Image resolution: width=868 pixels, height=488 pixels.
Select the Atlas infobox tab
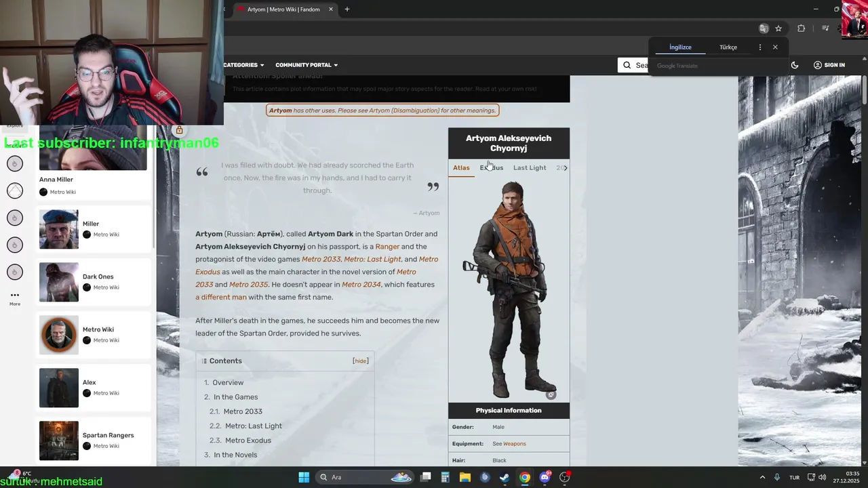pyautogui.click(x=461, y=168)
